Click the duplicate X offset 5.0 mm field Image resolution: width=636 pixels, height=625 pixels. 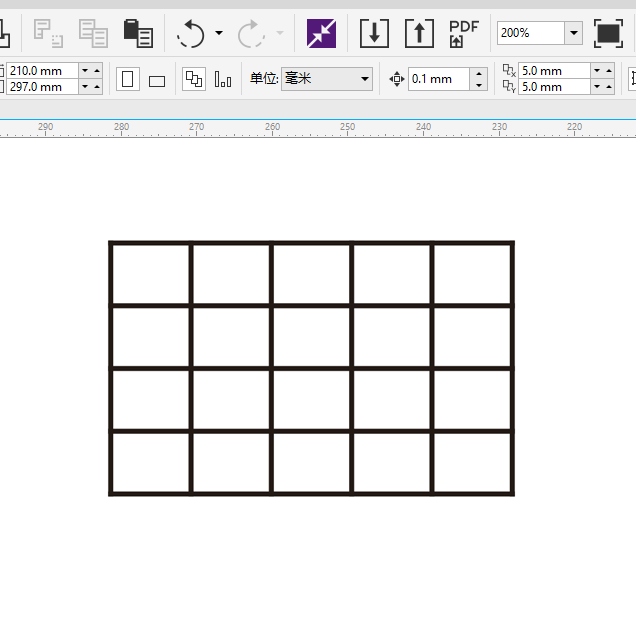pos(554,71)
